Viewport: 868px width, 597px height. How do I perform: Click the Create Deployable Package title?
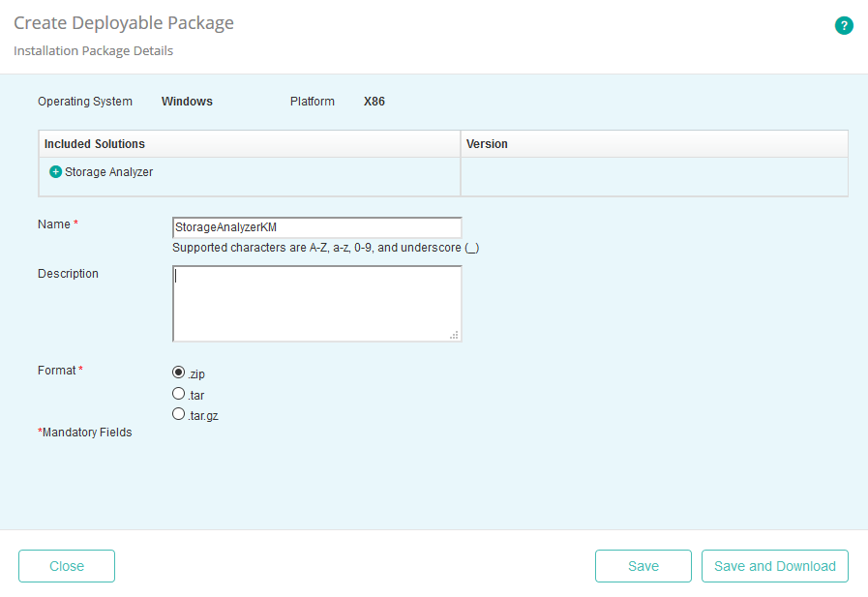(124, 23)
